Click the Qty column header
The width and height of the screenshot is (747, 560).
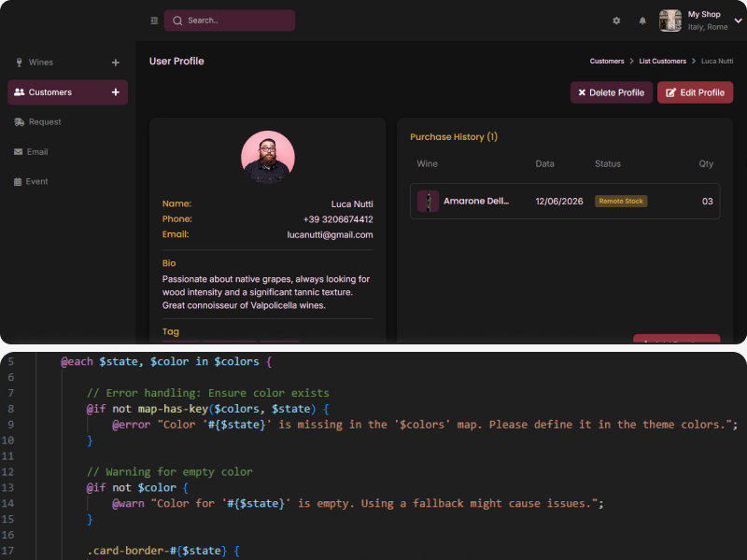pyautogui.click(x=706, y=164)
